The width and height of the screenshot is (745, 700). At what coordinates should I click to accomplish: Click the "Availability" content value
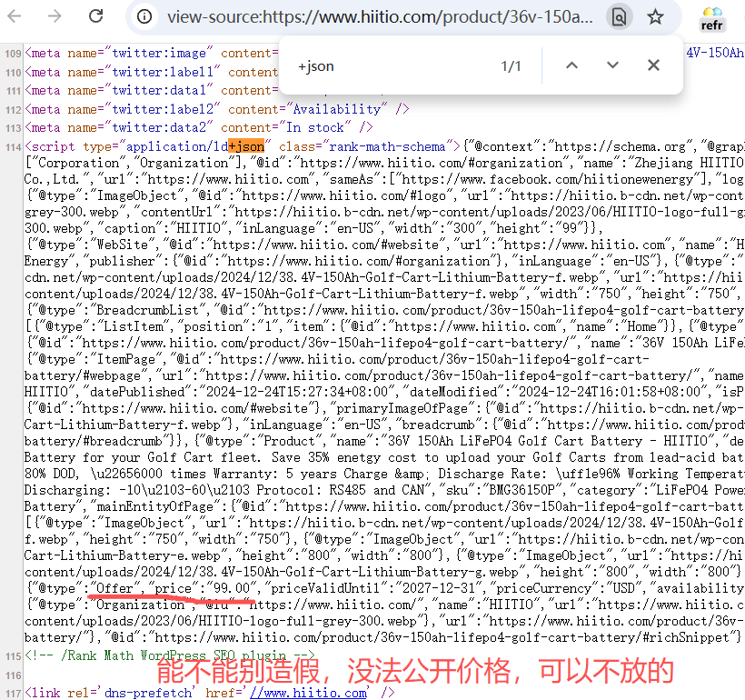(x=337, y=109)
